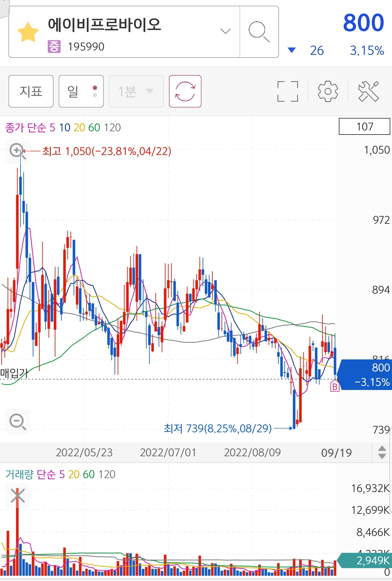The image size is (392, 581).
Task: Refresh the chart data
Action: 185,91
